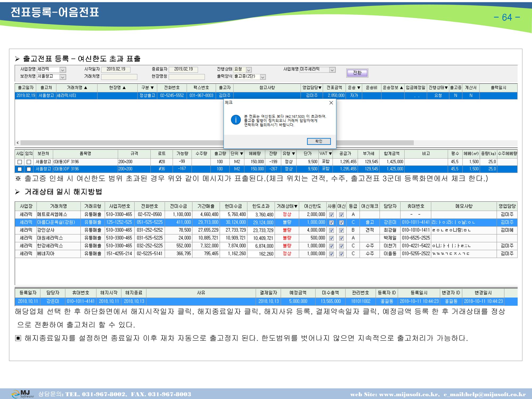Image resolution: width=532 pixels, height=399 pixels.
Task: Open the 사업장명 dropdown
Action: coord(63,70)
